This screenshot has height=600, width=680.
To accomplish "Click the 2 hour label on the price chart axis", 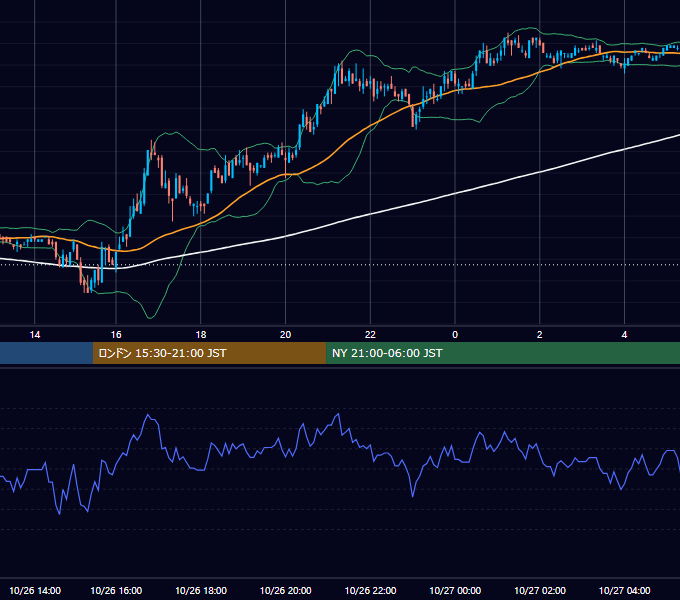I will coord(539,335).
